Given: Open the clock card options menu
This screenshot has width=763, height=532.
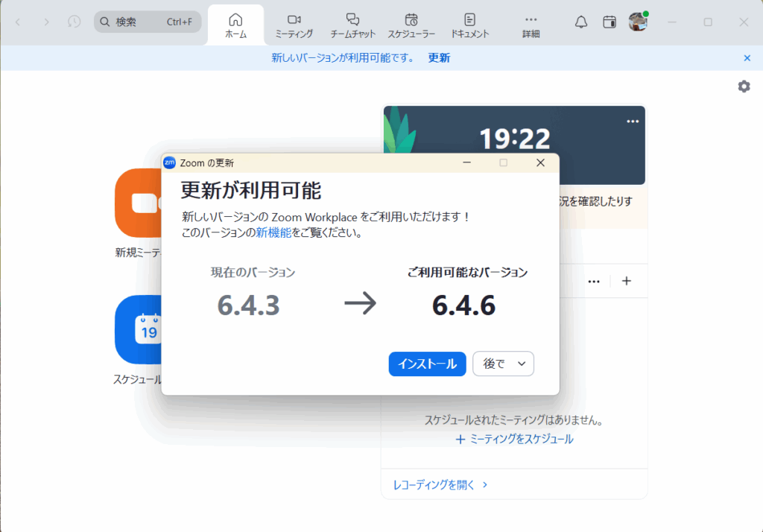Looking at the screenshot, I should coord(633,121).
